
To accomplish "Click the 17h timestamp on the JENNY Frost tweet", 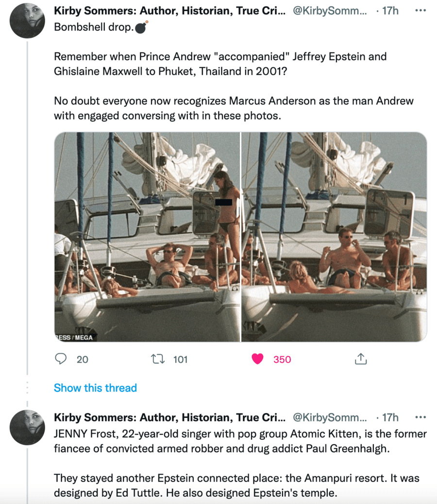I will tap(390, 417).
